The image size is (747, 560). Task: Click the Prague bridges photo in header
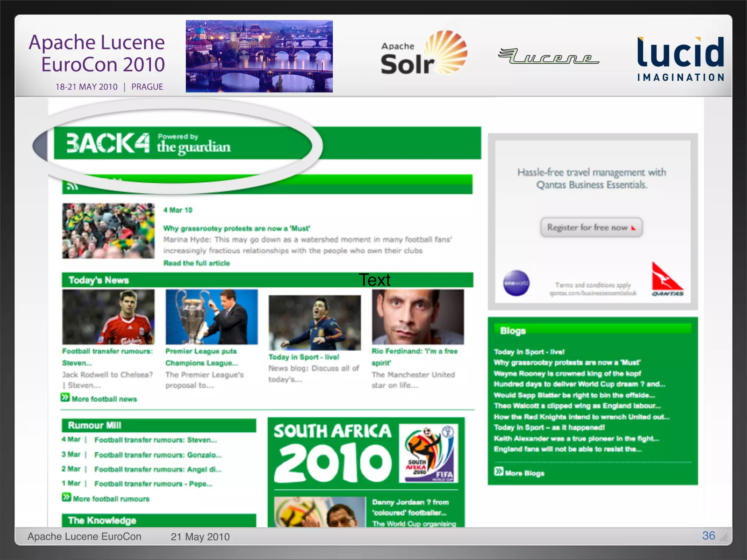pos(259,56)
